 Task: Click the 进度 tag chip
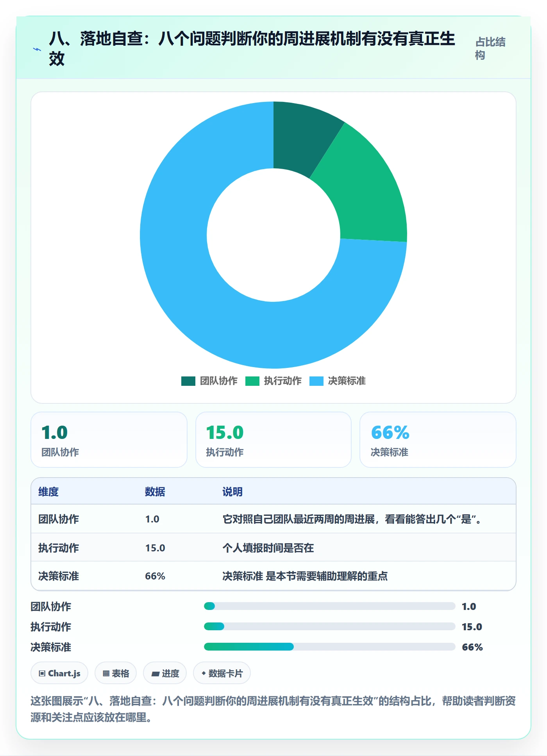(x=165, y=673)
